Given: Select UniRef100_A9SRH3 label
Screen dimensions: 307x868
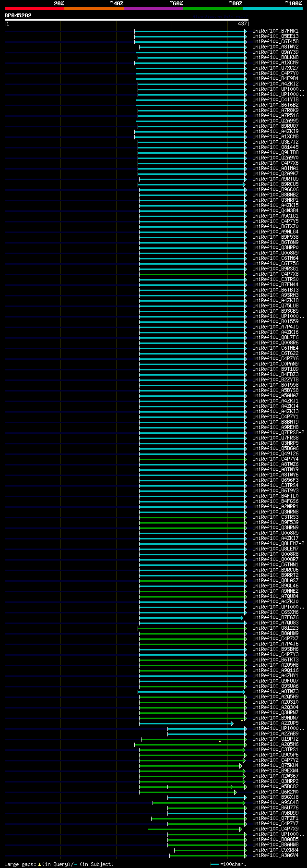Looking at the screenshot, I should [275, 295].
